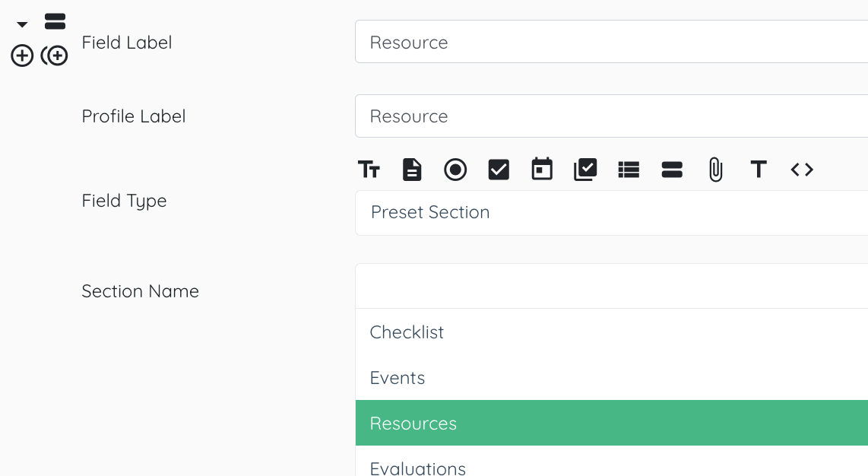This screenshot has height=476, width=868.
Task: Pick the list field type icon
Action: [x=629, y=170]
